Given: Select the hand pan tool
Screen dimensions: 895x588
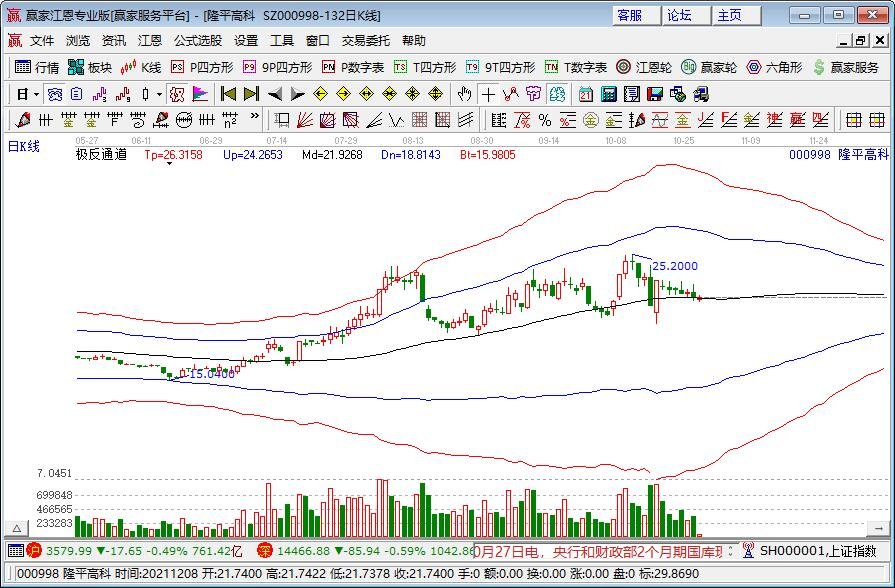Looking at the screenshot, I should click(x=464, y=94).
